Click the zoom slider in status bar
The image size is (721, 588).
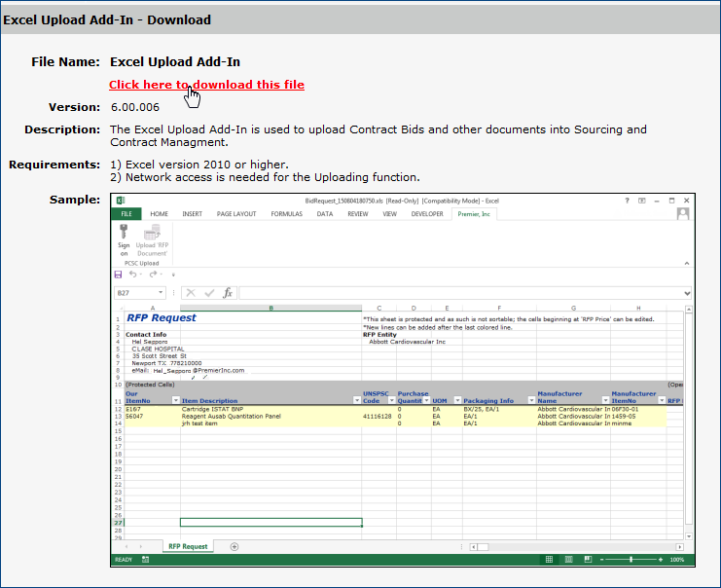tap(631, 560)
